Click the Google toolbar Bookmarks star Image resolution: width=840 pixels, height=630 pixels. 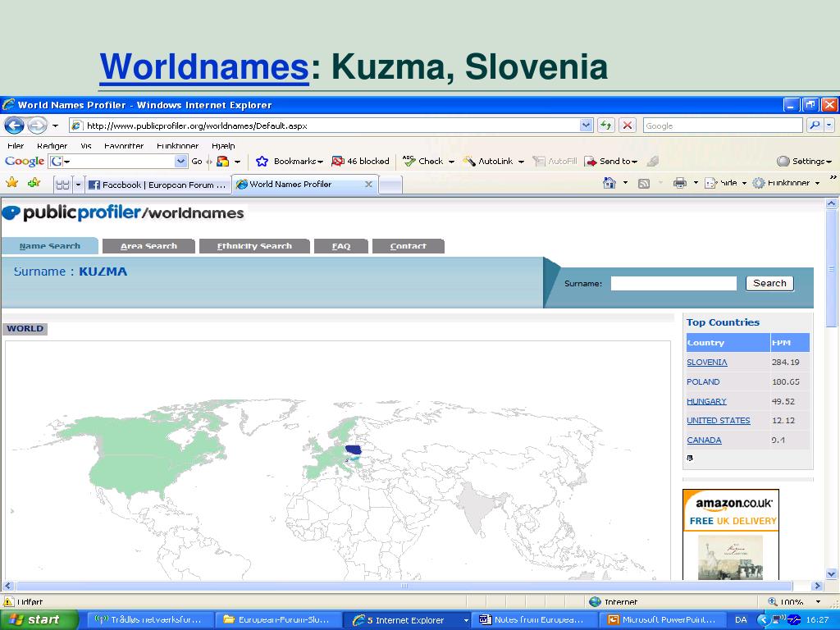[x=262, y=162]
